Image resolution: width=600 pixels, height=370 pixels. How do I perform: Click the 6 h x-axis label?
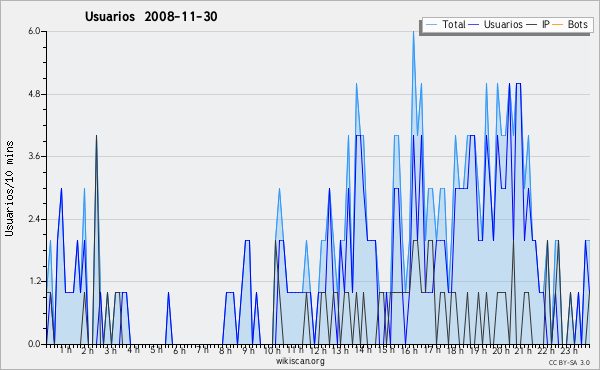coord(179,350)
